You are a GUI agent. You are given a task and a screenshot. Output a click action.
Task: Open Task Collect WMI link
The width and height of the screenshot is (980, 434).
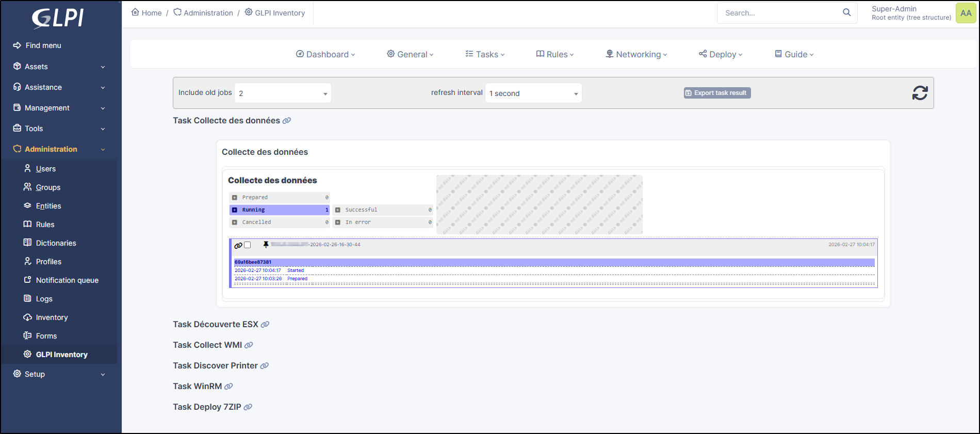click(207, 345)
